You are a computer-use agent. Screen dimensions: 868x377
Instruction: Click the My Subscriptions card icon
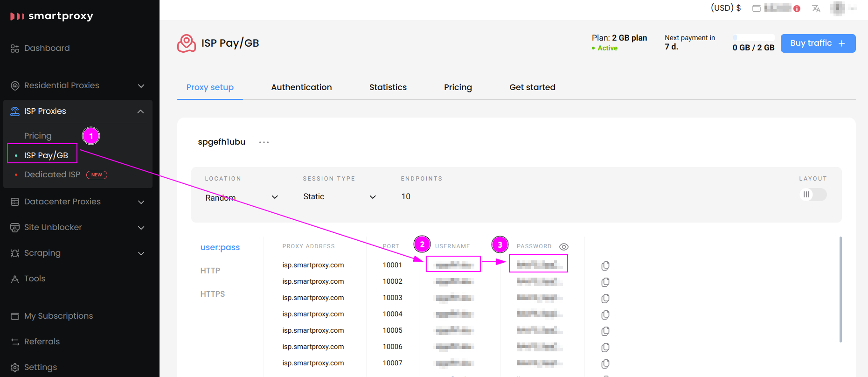coord(15,316)
